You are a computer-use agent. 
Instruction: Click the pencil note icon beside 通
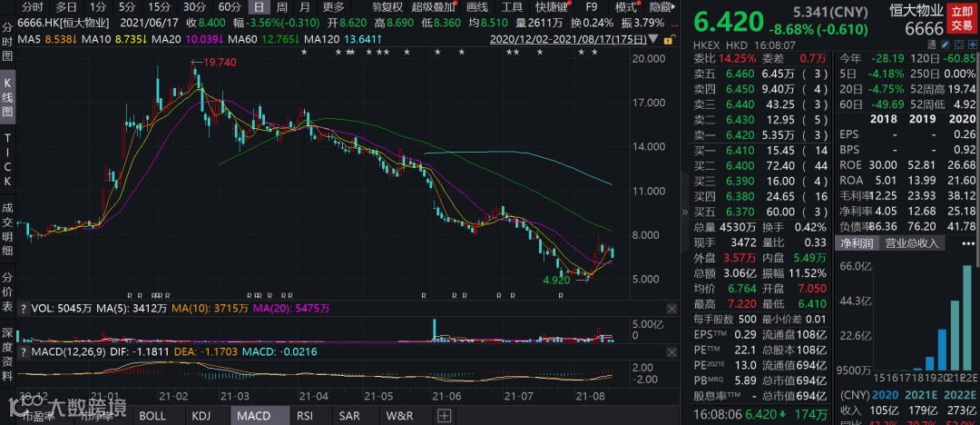coord(945,44)
